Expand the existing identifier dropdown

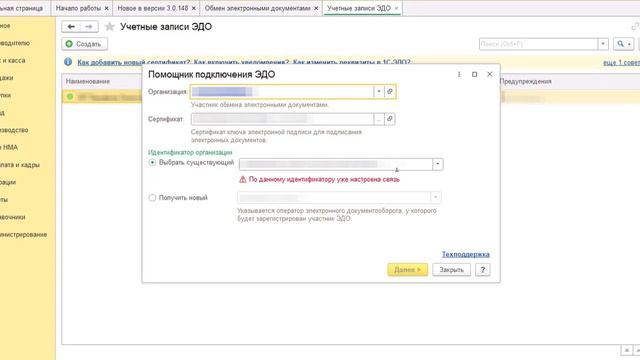(x=438, y=164)
